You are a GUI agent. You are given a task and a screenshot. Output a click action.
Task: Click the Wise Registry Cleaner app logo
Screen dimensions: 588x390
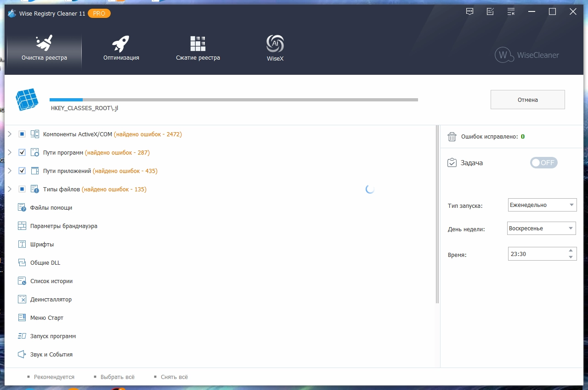[12, 13]
